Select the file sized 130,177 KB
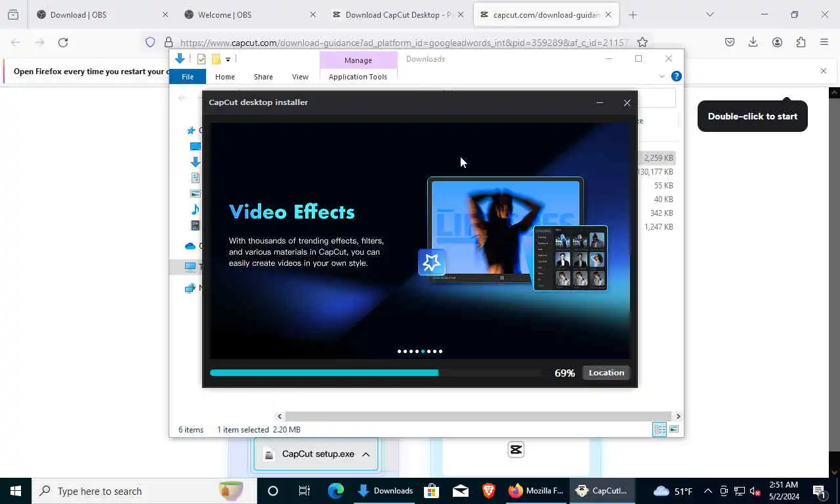This screenshot has height=504, width=840. (x=655, y=172)
